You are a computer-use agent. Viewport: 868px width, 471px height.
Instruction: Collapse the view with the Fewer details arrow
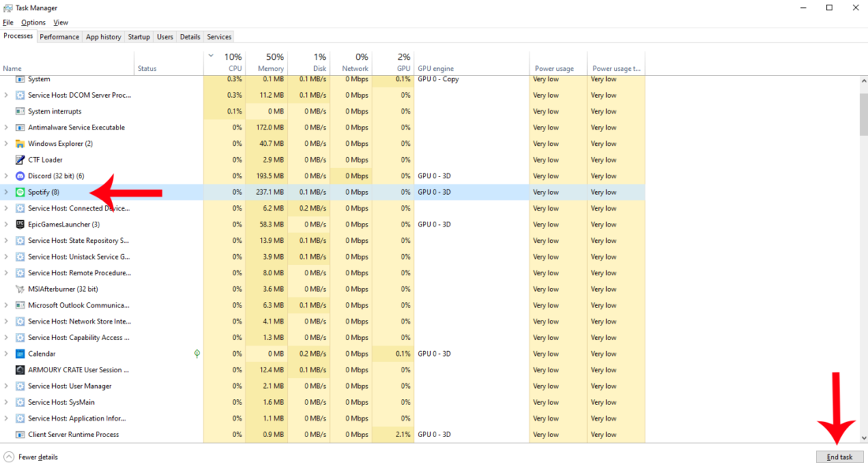(8, 456)
